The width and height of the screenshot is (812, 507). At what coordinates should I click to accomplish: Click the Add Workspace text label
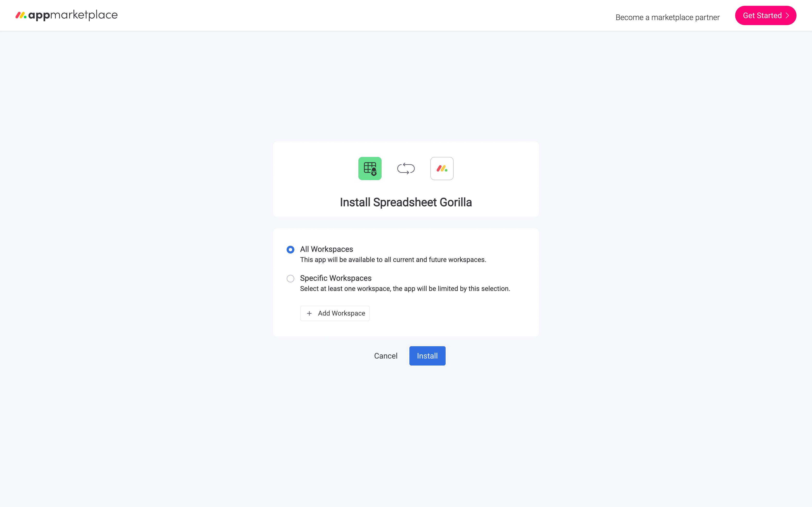coord(341,313)
